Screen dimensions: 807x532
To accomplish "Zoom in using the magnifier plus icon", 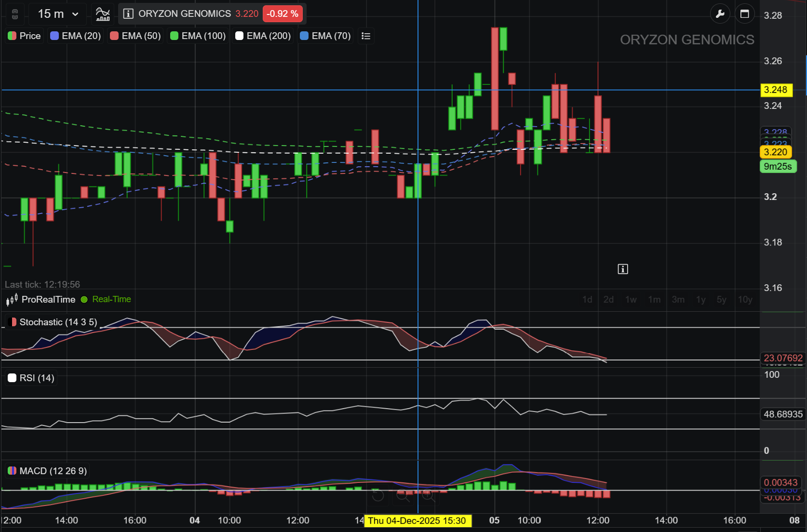I will pyautogui.click(x=428, y=495).
